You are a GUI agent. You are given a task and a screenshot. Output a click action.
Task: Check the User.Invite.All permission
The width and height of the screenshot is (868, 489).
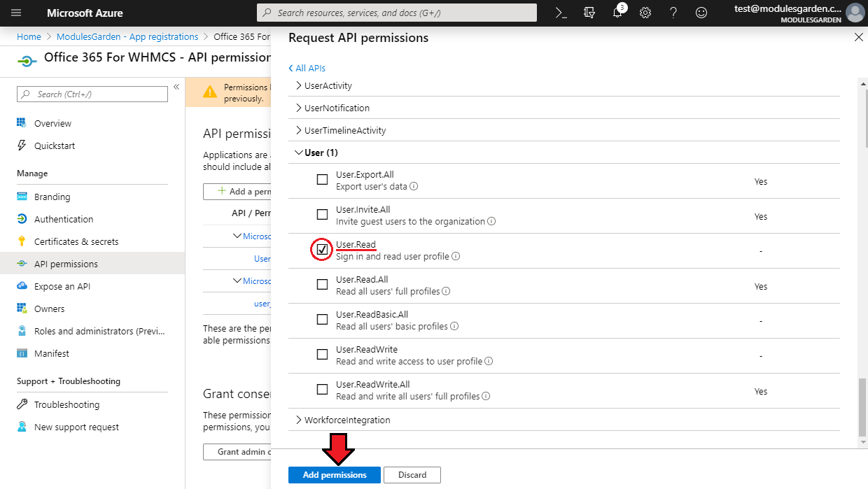point(322,215)
